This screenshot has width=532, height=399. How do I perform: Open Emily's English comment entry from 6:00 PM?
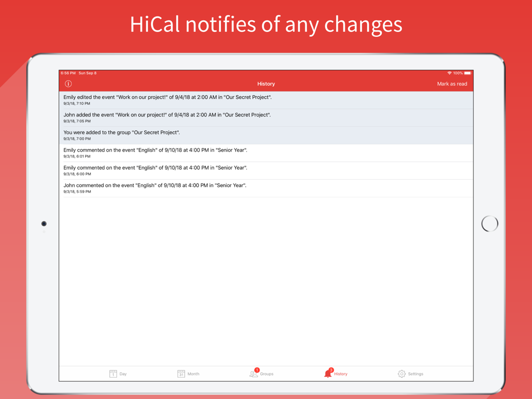[x=266, y=171]
